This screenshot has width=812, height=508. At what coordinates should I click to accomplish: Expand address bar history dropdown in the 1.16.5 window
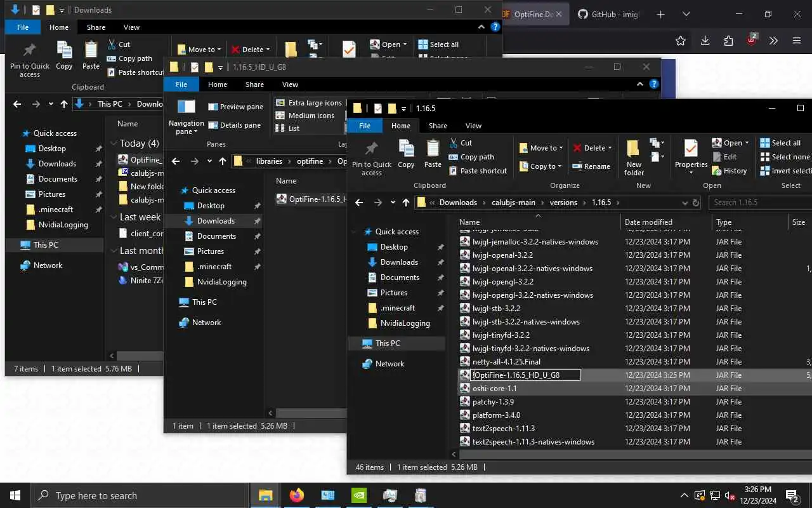coord(684,203)
